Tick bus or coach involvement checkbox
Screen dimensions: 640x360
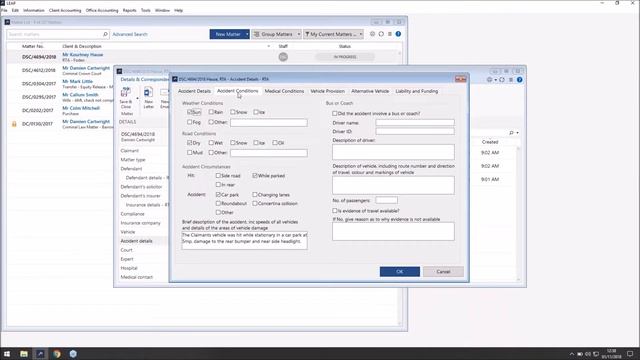(335, 113)
